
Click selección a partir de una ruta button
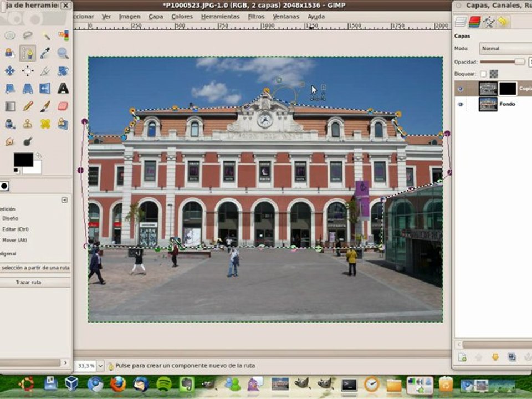click(35, 268)
